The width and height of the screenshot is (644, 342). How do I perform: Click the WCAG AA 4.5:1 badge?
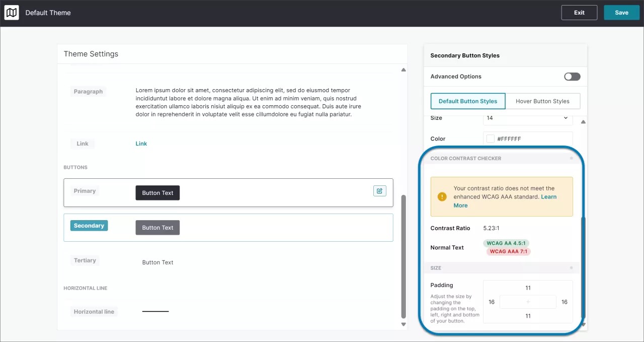[x=506, y=243]
